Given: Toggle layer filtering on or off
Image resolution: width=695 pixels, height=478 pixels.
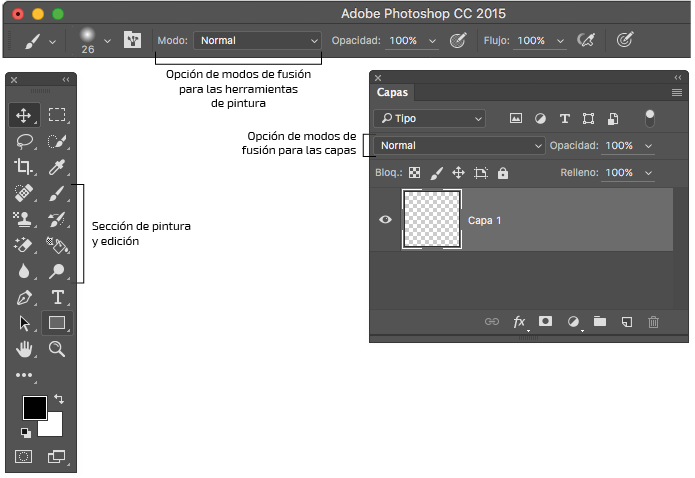Looking at the screenshot, I should pyautogui.click(x=649, y=118).
